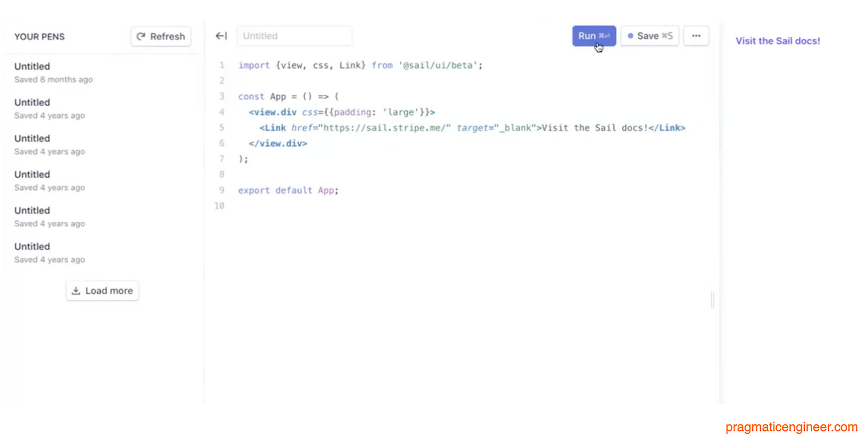
Task: Save the pen with the Save button
Action: pos(649,36)
